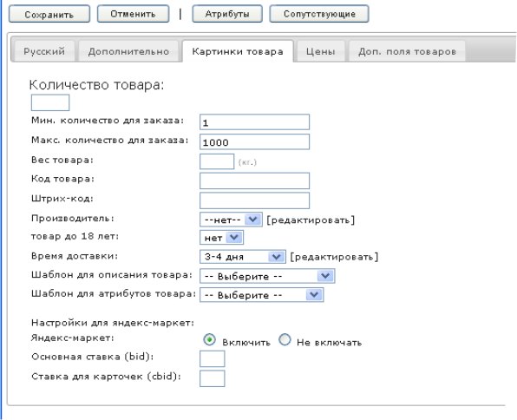This screenshot has width=517, height=420.
Task: Click the Отменить button
Action: tap(133, 14)
